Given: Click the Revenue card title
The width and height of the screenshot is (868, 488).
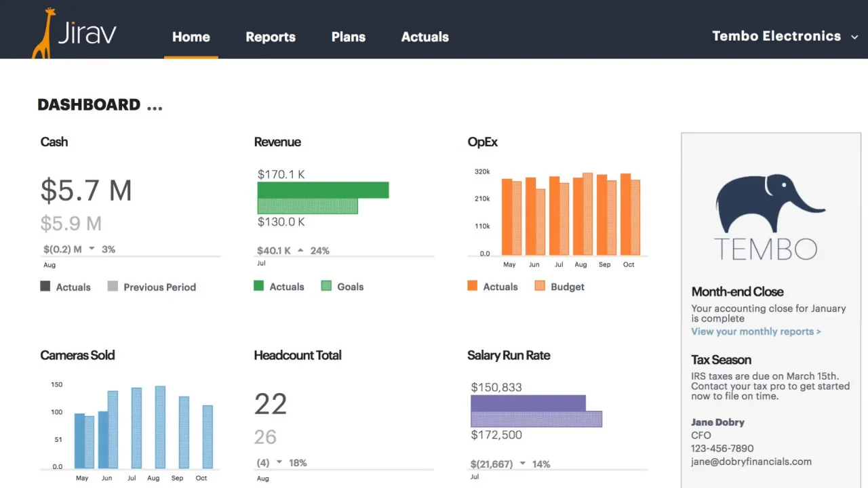Looking at the screenshot, I should [x=277, y=142].
